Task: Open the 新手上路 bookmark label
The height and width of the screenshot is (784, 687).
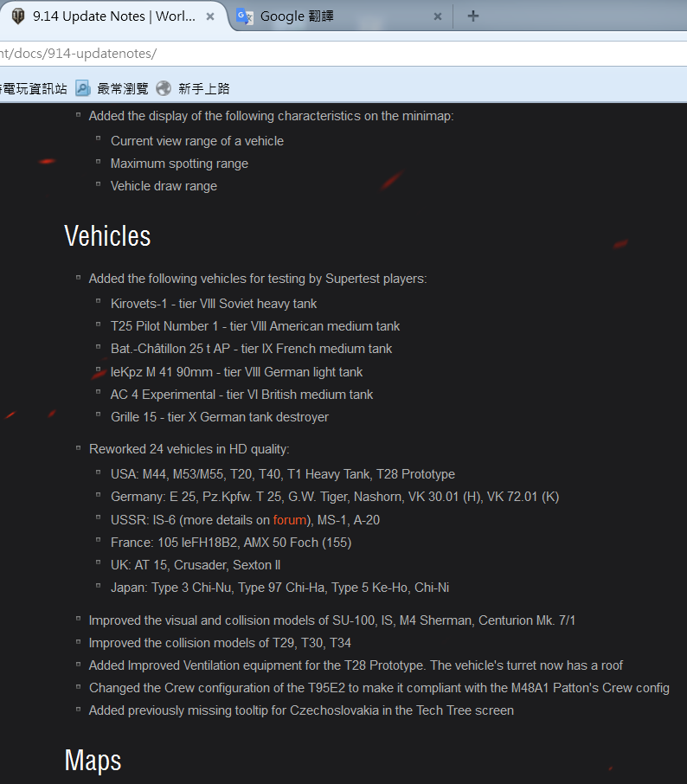Action: [x=204, y=88]
